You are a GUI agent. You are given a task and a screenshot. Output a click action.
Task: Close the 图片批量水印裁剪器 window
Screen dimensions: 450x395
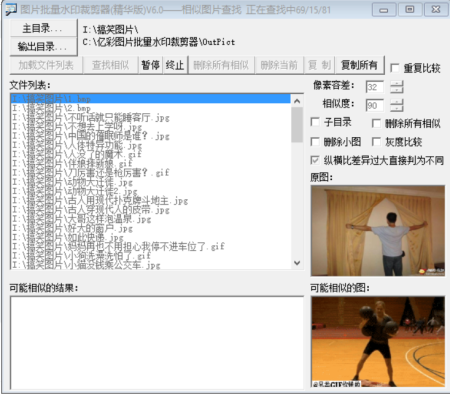[x=436, y=10]
